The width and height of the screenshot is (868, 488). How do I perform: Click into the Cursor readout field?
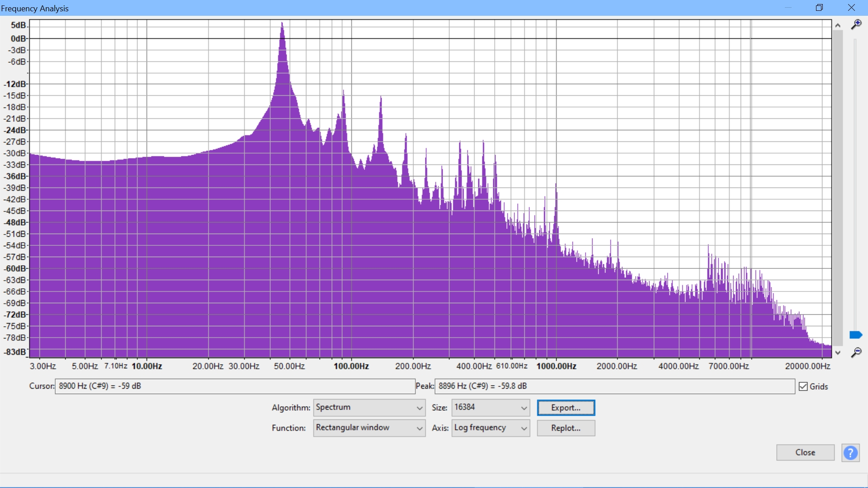(235, 386)
